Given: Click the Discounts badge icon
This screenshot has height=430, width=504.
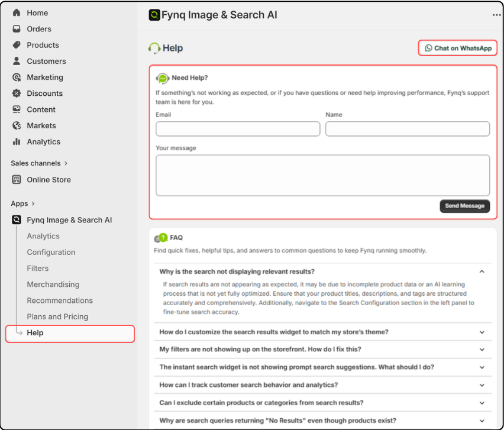Looking at the screenshot, I should coord(17,93).
